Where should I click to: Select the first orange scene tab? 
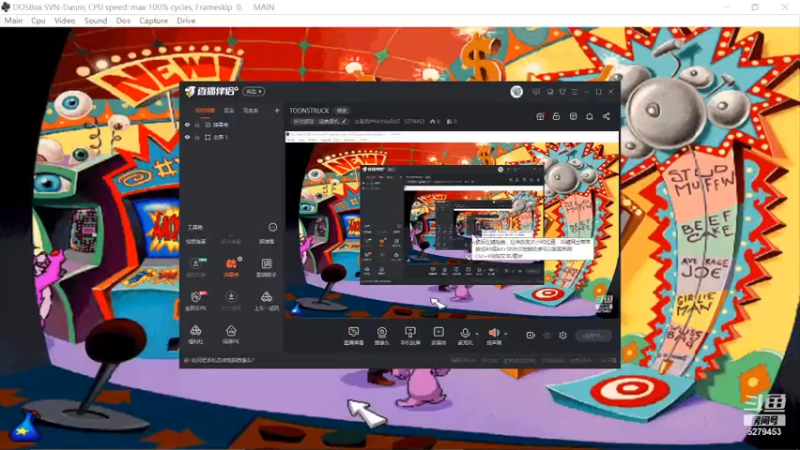(205, 110)
